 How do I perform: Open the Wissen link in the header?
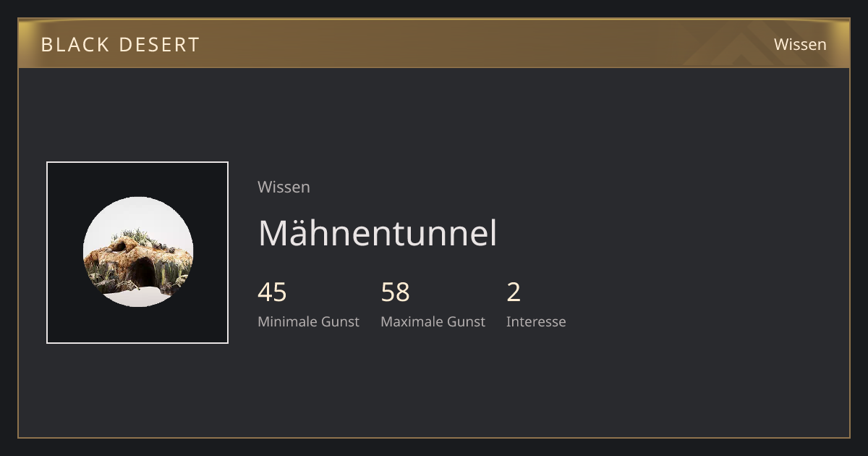click(x=800, y=44)
